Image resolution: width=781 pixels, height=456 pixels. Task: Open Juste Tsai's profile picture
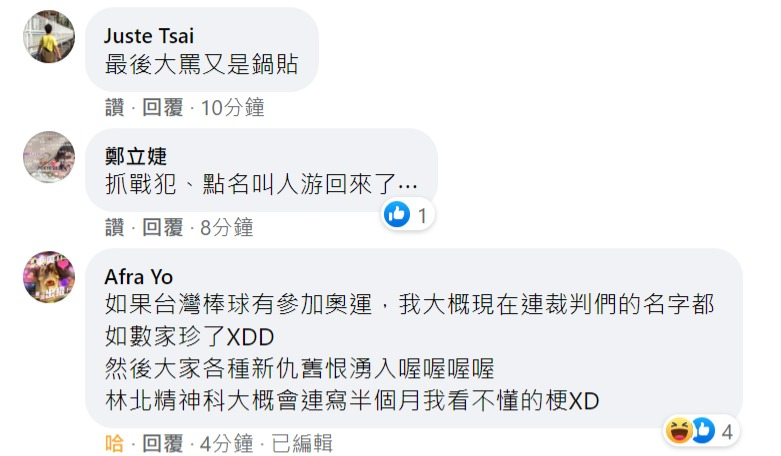(x=49, y=36)
